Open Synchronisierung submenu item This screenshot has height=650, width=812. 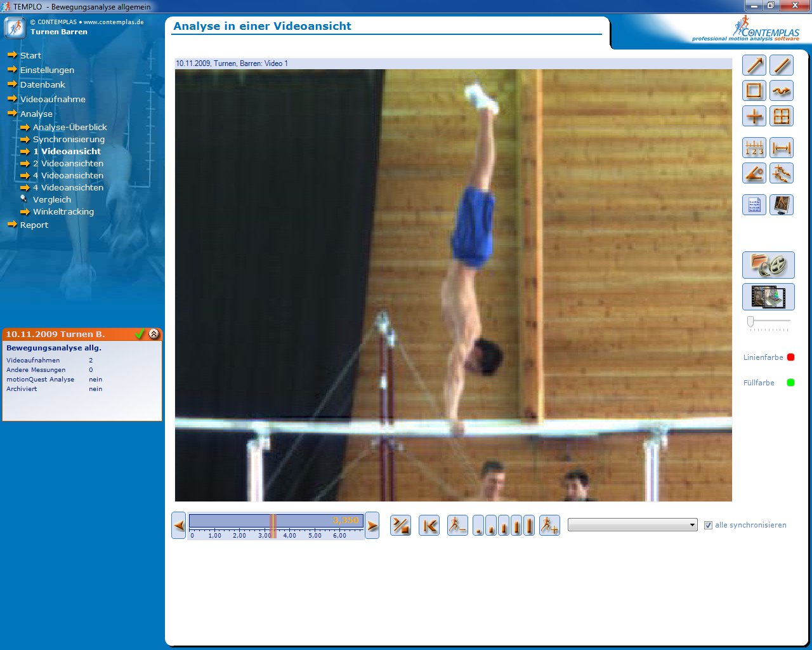point(69,139)
